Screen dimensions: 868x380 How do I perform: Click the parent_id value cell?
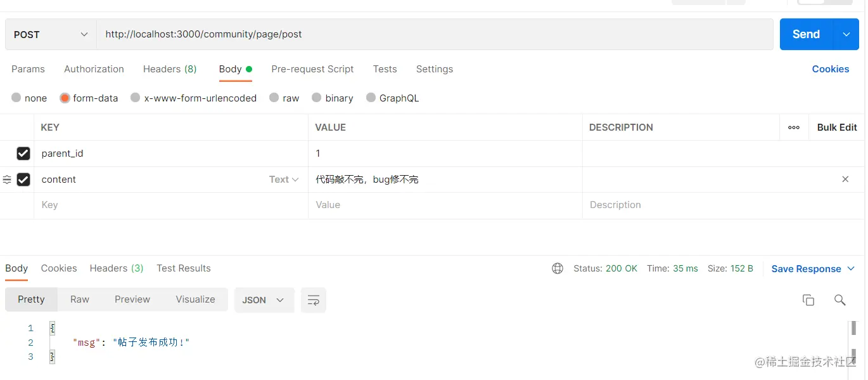[x=445, y=154]
